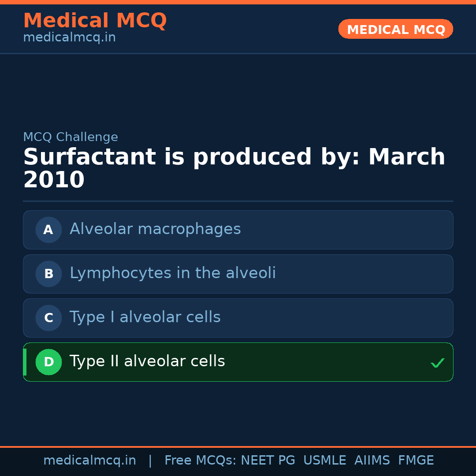The image size is (476, 476).
Task: Open the medicalmcq.in footer link
Action: click(x=90, y=460)
